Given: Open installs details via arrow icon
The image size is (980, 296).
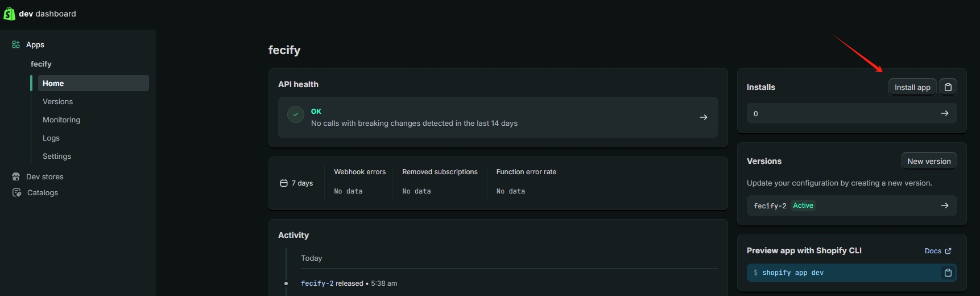Looking at the screenshot, I should (945, 113).
